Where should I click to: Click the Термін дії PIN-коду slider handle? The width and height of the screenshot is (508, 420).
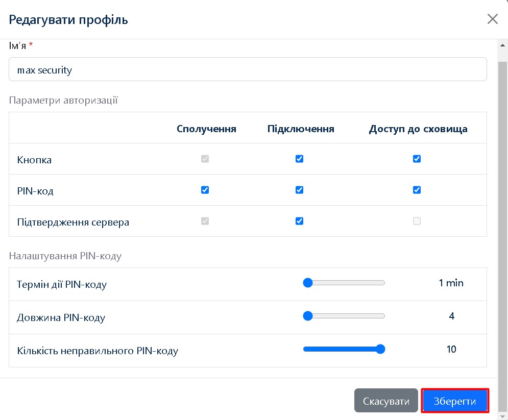tap(307, 283)
